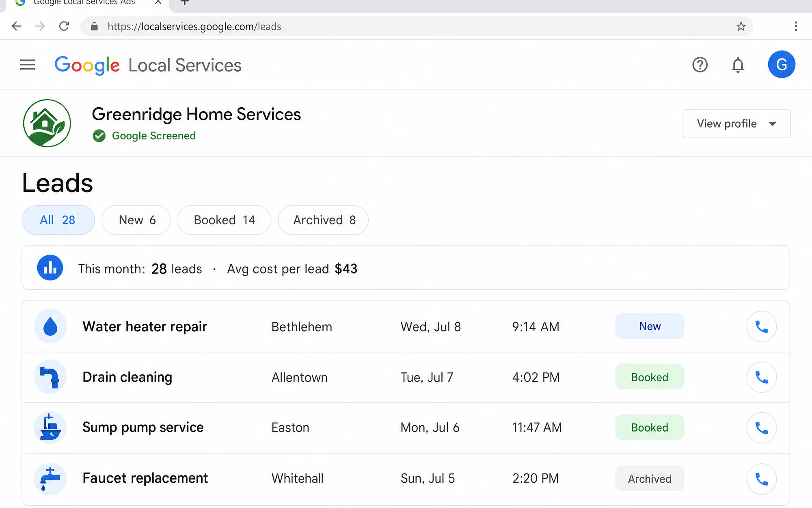Click the pump icon for Sump pump service
The width and height of the screenshot is (812, 508).
pyautogui.click(x=50, y=428)
